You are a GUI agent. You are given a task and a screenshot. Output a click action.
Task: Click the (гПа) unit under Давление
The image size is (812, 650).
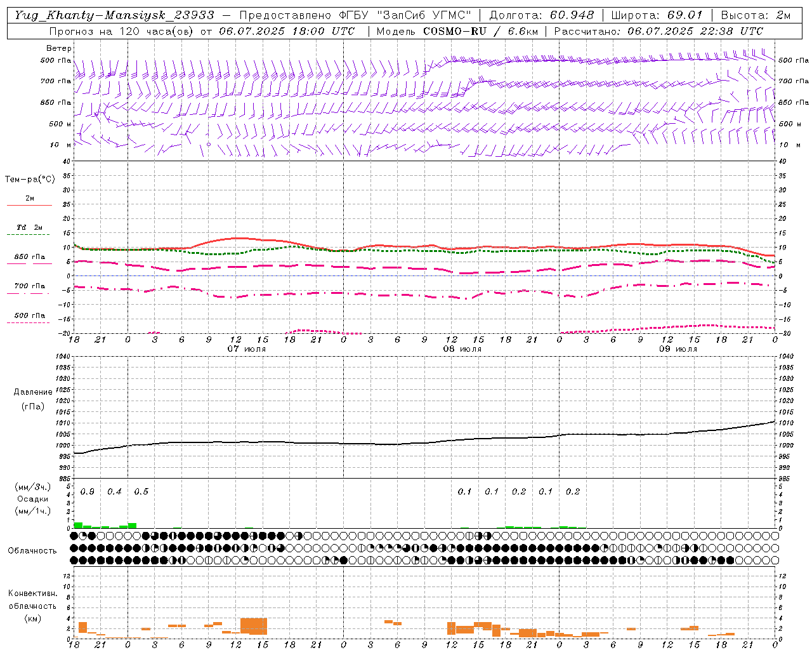tap(33, 406)
